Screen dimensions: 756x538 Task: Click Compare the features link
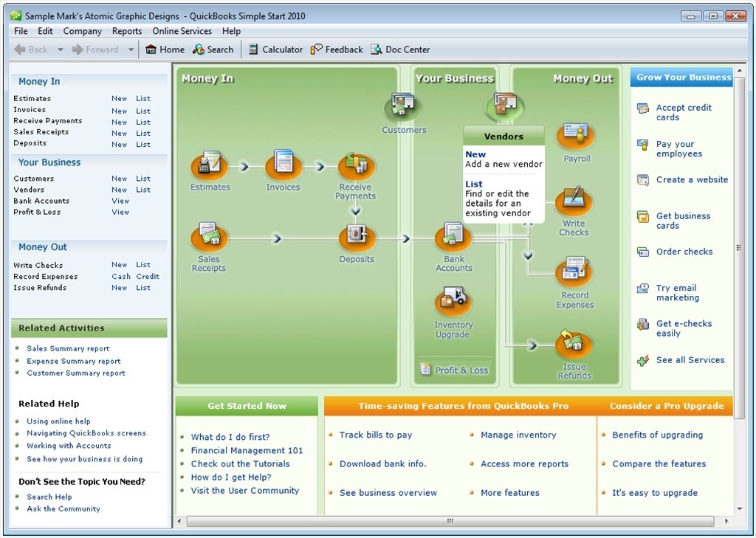(659, 463)
